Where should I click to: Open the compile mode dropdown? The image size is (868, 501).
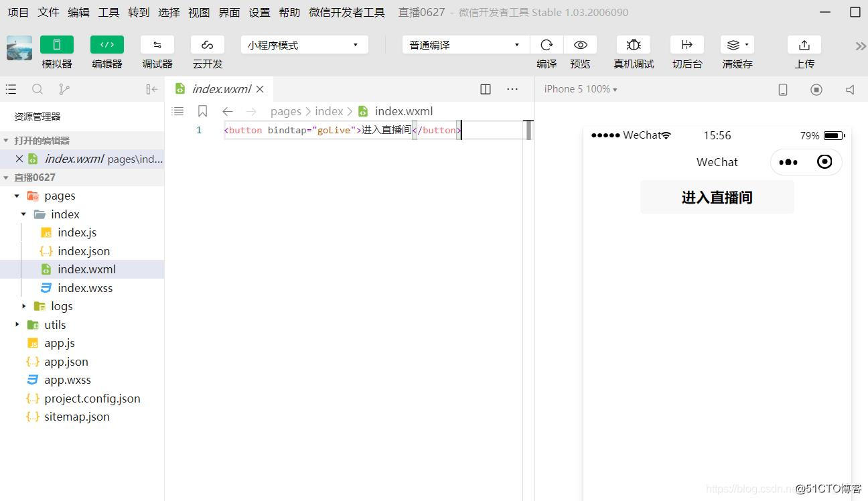point(466,45)
